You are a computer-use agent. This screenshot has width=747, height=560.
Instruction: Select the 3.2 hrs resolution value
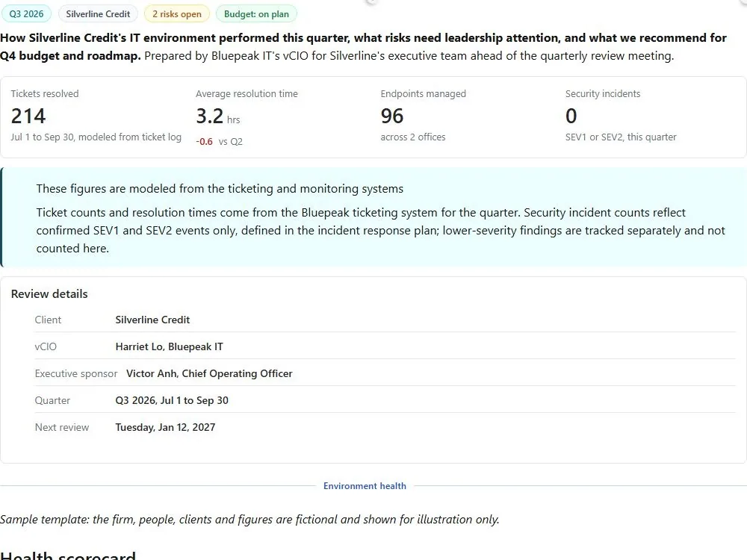(217, 116)
